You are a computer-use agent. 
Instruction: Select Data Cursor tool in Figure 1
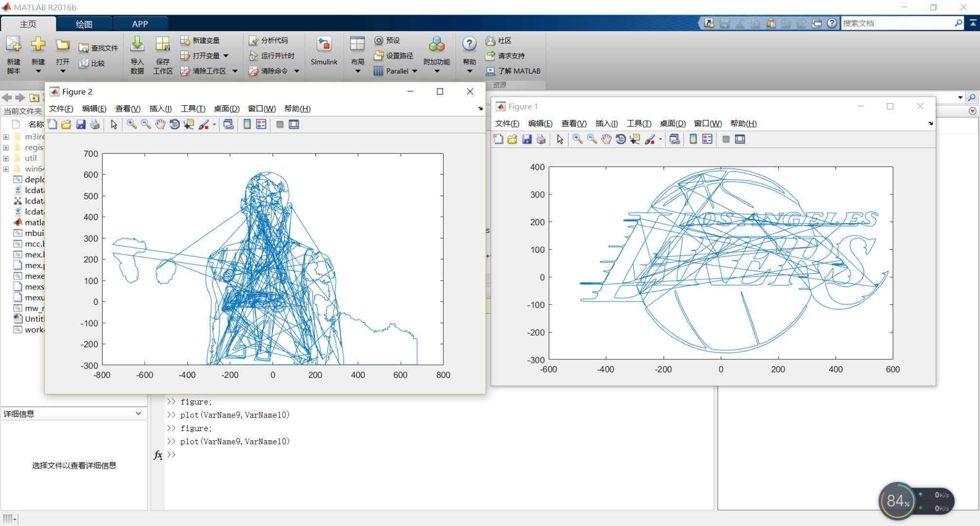(x=635, y=139)
